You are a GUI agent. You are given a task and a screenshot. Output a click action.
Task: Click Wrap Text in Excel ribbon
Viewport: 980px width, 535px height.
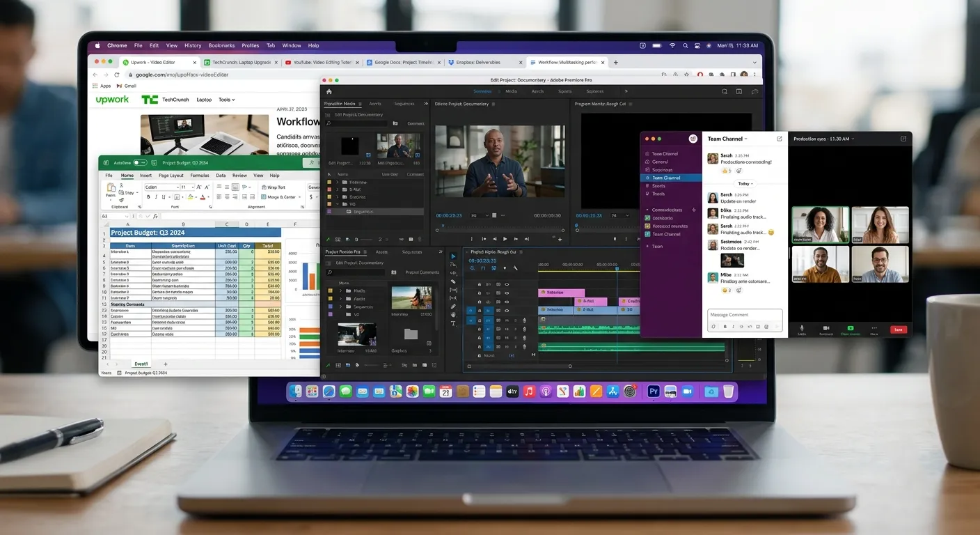coord(273,187)
